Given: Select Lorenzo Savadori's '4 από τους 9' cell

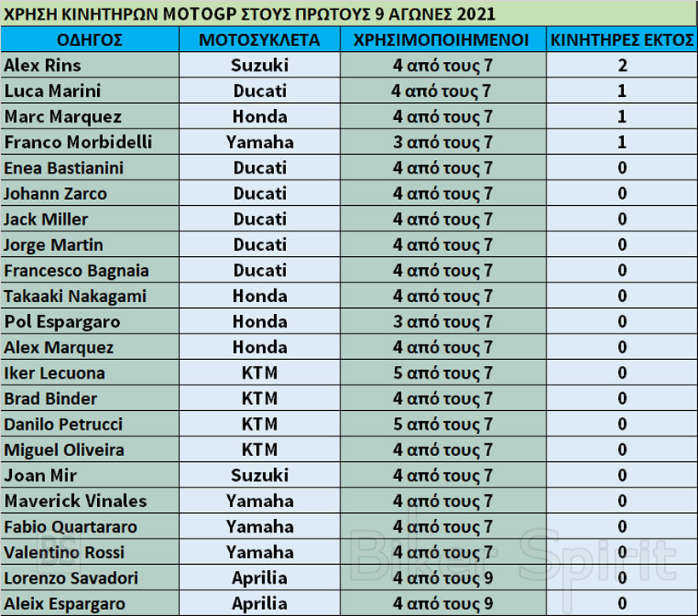Looking at the screenshot, I should (x=441, y=578).
